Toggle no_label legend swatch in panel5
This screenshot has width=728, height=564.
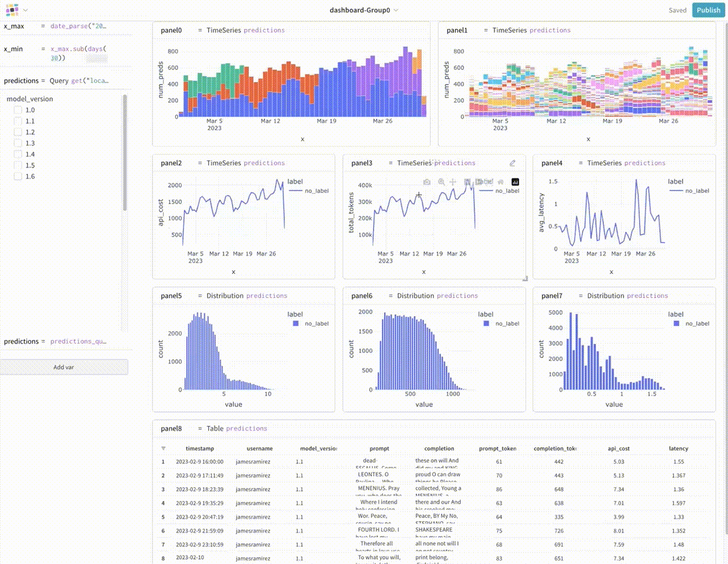point(296,324)
